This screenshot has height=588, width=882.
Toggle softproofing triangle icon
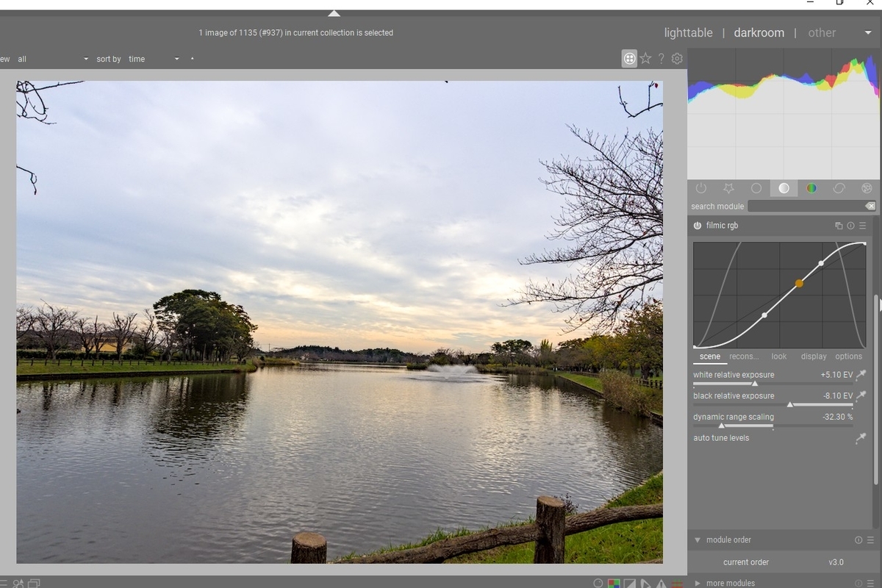click(x=645, y=584)
